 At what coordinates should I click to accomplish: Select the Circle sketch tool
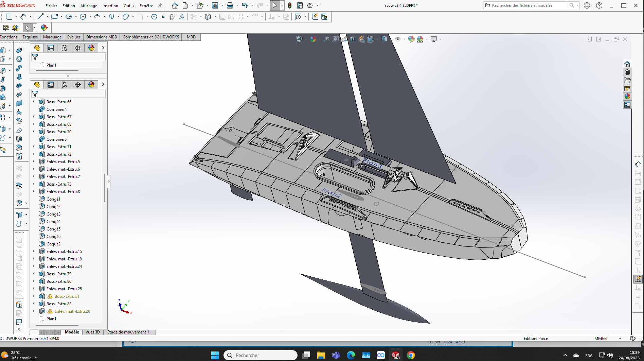point(83,17)
